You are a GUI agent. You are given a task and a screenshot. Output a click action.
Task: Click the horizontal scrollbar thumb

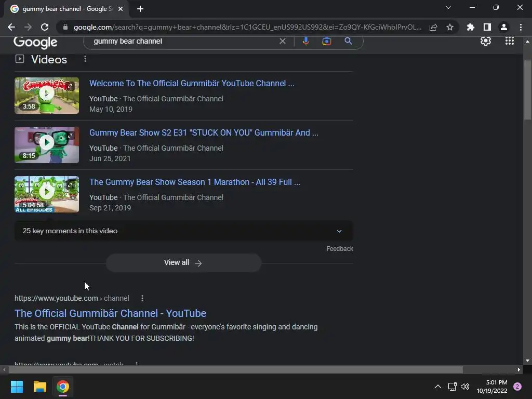coord(236,369)
